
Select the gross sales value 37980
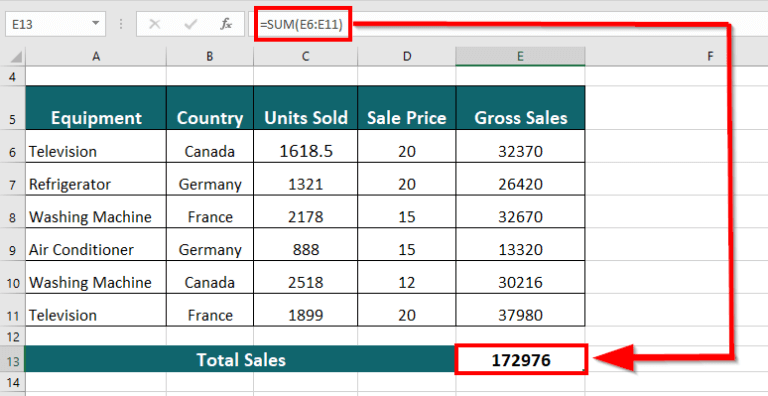(x=520, y=310)
